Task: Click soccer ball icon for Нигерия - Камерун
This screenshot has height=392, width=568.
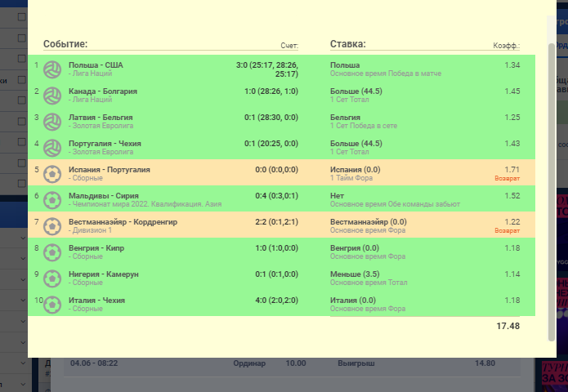Action: (x=52, y=278)
